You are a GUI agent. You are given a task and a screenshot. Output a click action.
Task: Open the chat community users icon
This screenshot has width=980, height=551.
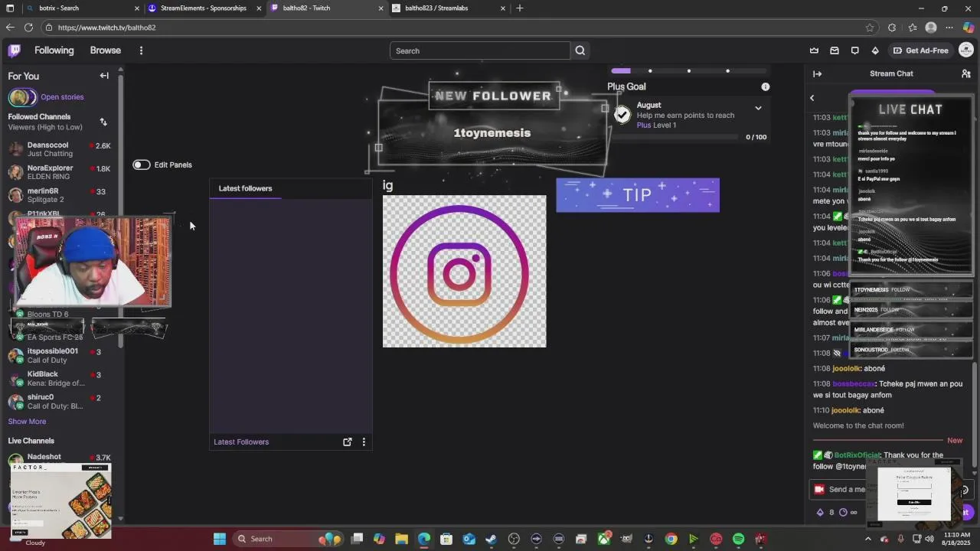(x=966, y=73)
